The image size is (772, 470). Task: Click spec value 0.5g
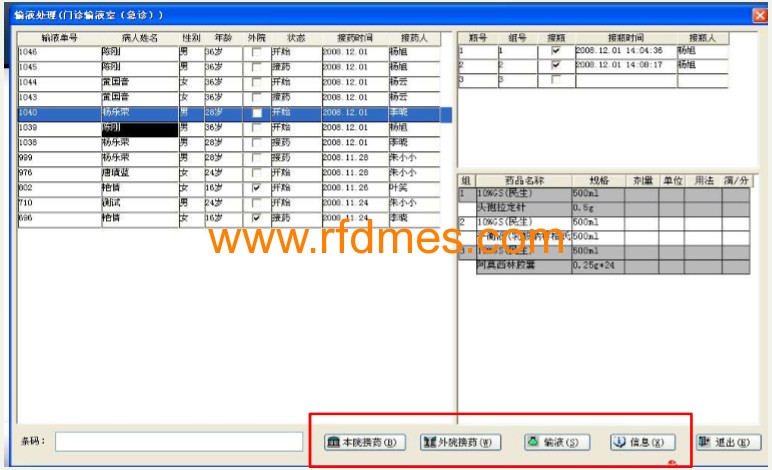coord(583,208)
